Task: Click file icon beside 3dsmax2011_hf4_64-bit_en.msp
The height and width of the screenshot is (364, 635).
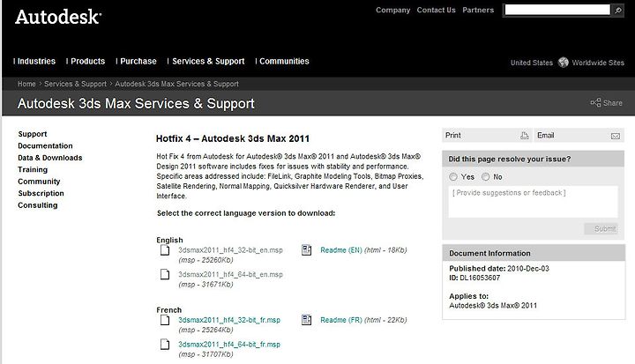Action: click(165, 274)
